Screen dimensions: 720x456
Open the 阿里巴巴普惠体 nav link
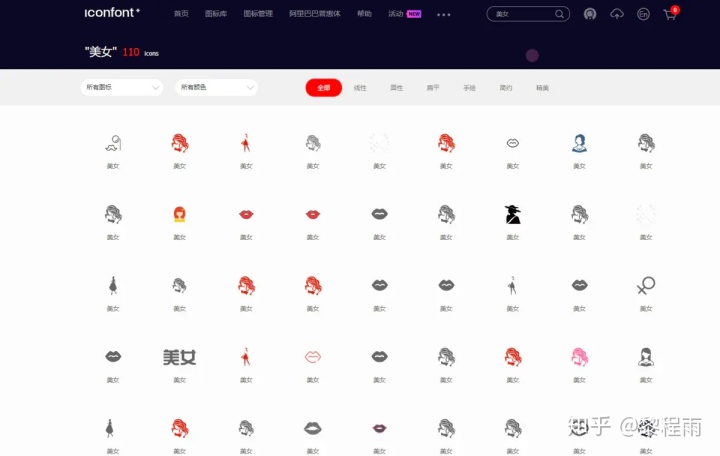click(315, 14)
